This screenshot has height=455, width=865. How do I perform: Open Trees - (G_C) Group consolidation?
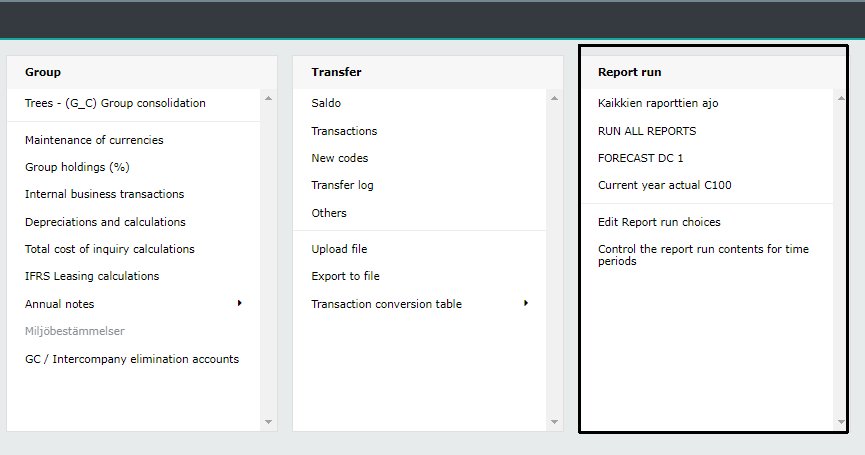(x=115, y=103)
